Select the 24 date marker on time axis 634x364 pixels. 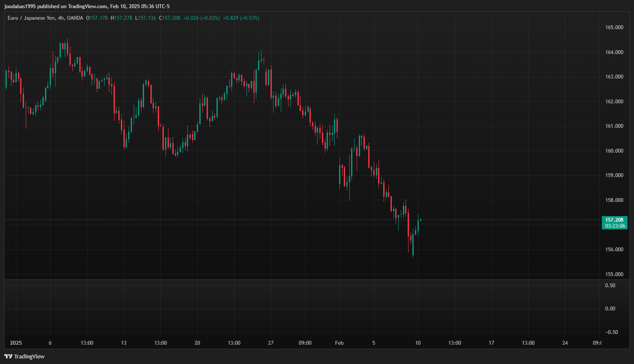pos(565,343)
